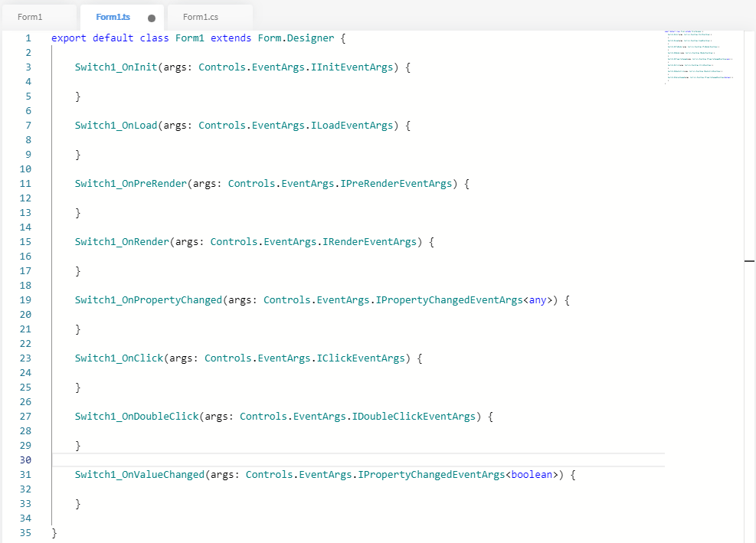Click the 'boolean' type keyword
The height and width of the screenshot is (543, 756).
click(532, 475)
